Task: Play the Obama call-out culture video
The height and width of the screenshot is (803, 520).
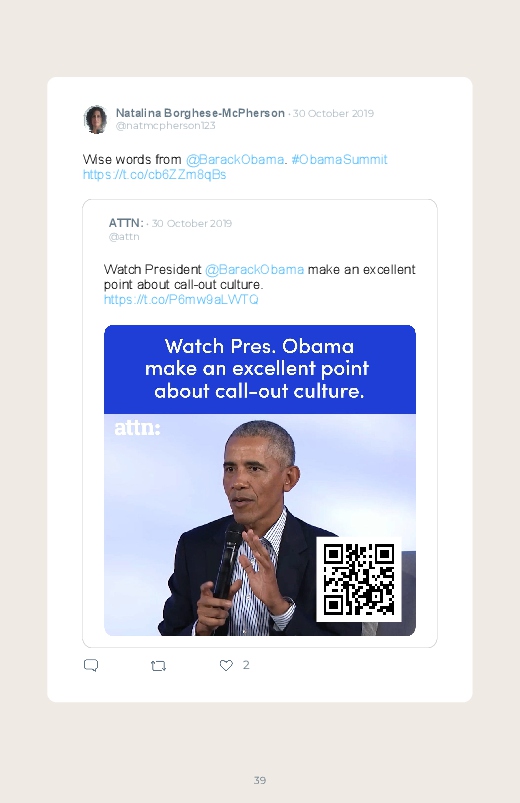Action: coord(260,480)
